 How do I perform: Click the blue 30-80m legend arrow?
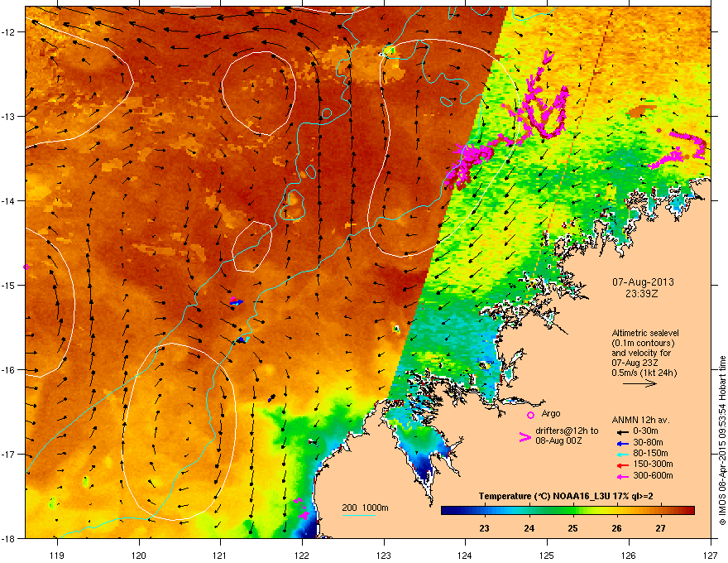pos(622,443)
